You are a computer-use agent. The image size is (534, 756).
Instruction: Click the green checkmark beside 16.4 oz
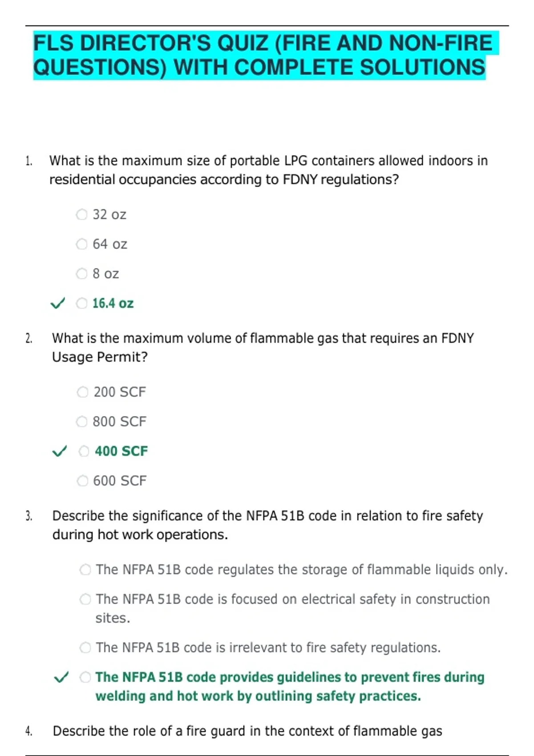coord(57,304)
